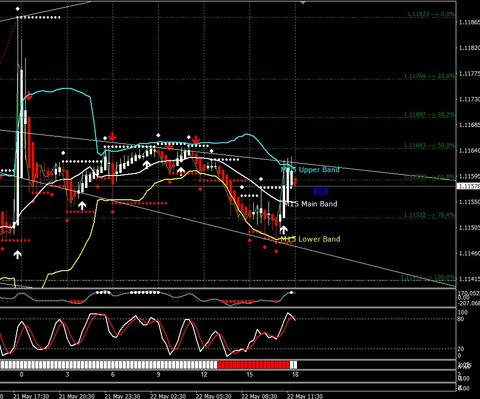Click the Fibonacci '38.2%' level label

[429, 115]
